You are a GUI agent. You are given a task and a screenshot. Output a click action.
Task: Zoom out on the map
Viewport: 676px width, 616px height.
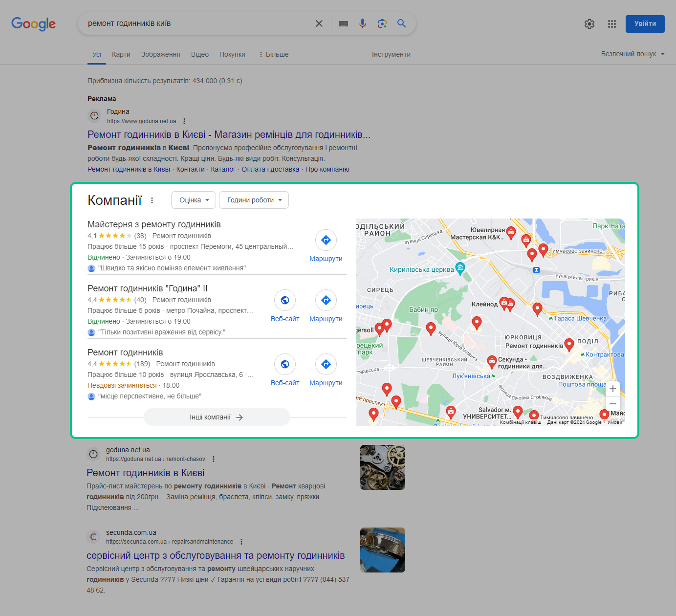tap(613, 404)
